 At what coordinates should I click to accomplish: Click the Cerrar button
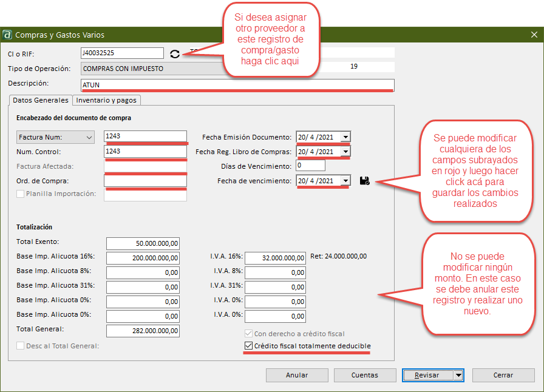pyautogui.click(x=503, y=375)
